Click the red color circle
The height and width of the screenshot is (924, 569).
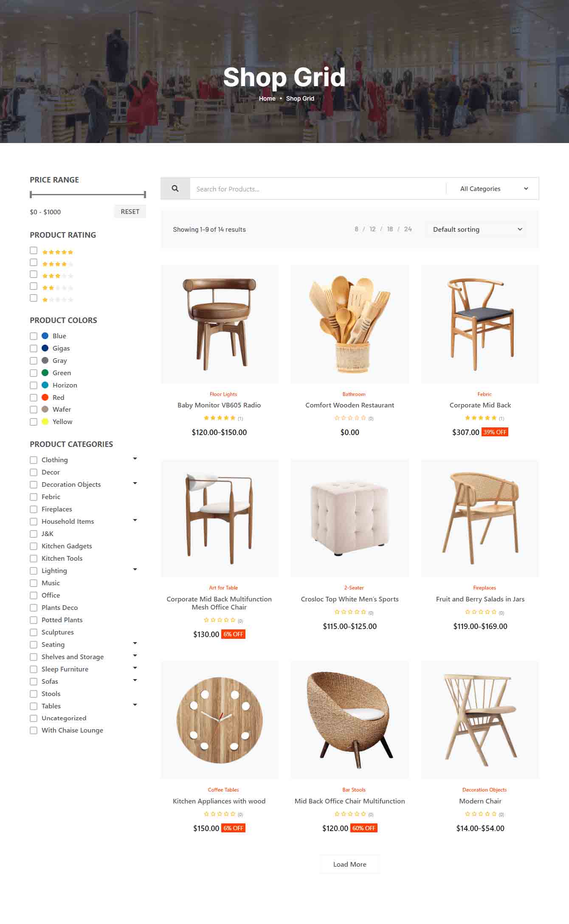pyautogui.click(x=45, y=397)
